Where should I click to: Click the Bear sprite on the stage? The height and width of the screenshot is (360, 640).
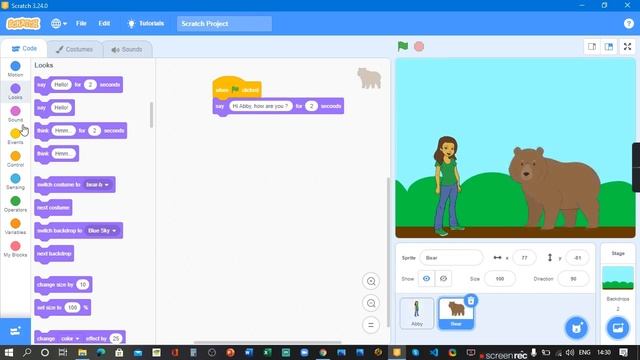coord(554,187)
